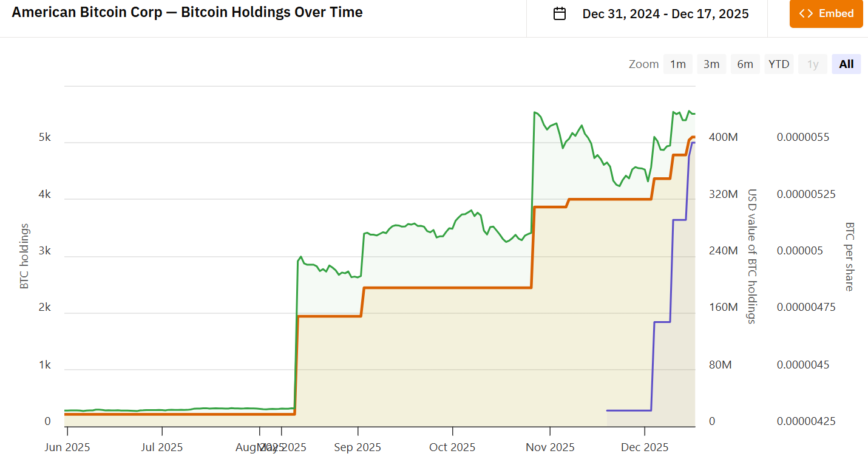Click the USD value of BTC holdings axis title
The image size is (868, 462).
pyautogui.click(x=751, y=256)
